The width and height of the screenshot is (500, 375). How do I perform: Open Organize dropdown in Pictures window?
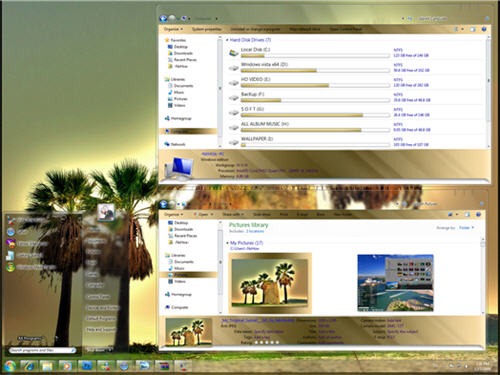[x=173, y=214]
